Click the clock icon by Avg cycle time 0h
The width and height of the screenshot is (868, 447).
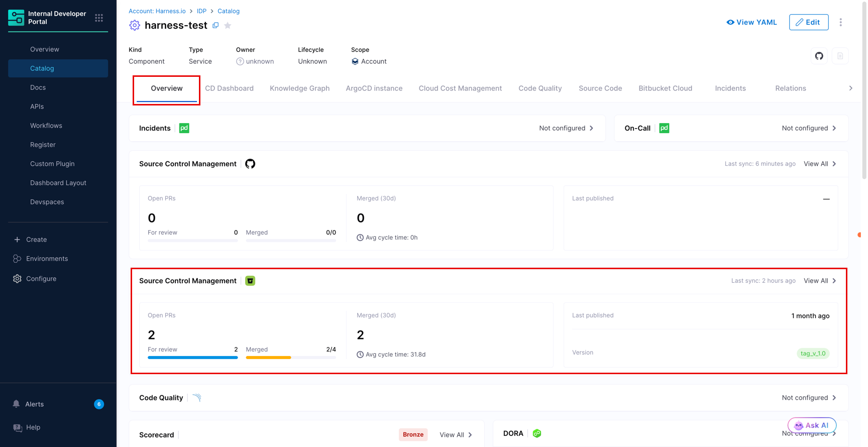tap(360, 238)
